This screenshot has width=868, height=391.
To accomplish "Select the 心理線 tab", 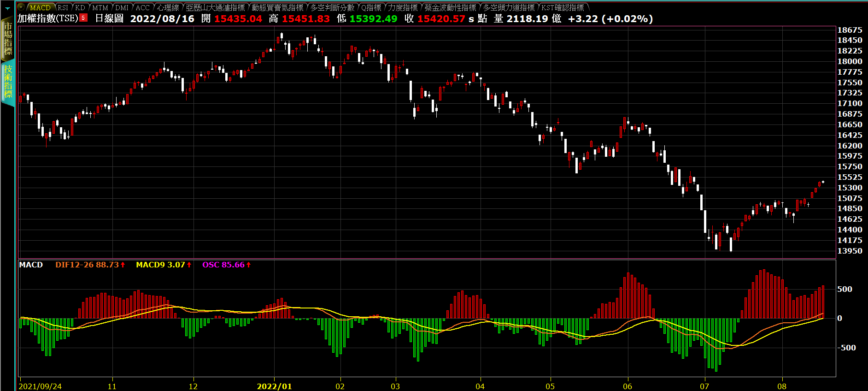I will (168, 8).
